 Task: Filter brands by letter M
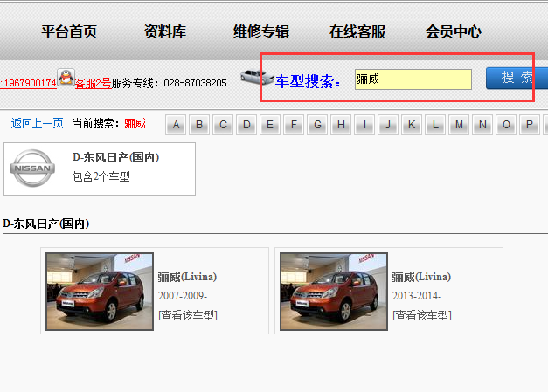click(x=459, y=125)
